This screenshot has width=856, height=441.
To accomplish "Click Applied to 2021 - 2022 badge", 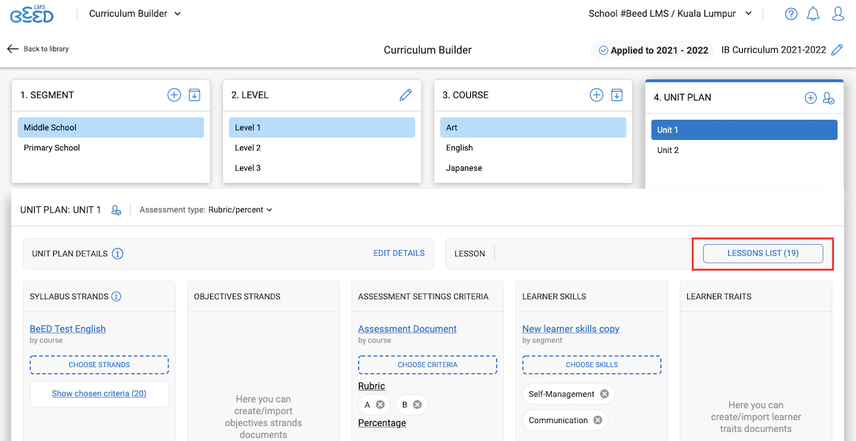I will point(652,50).
